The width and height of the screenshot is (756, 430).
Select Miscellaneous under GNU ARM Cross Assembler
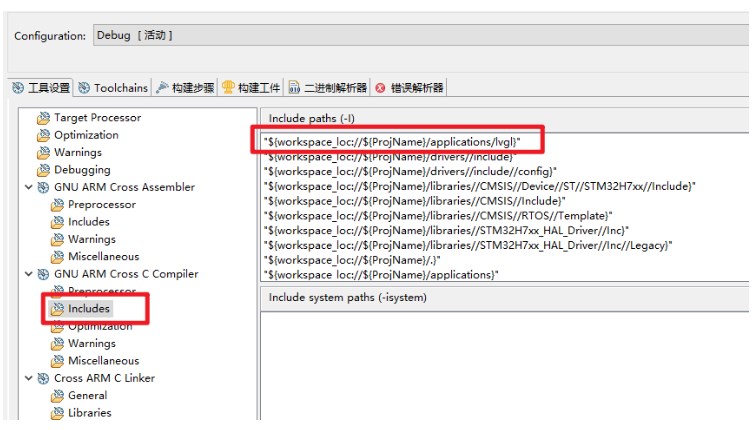pyautogui.click(x=104, y=256)
